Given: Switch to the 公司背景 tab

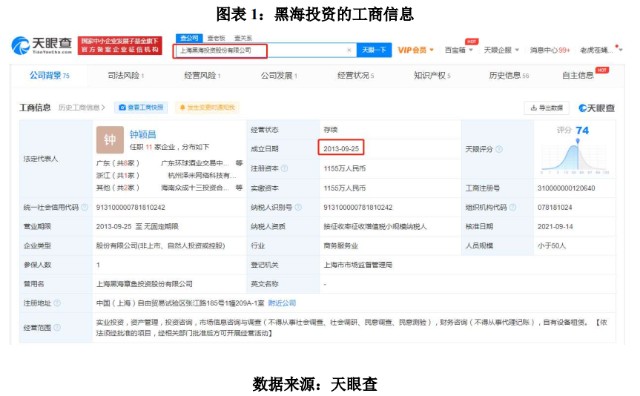Looking at the screenshot, I should [x=49, y=76].
